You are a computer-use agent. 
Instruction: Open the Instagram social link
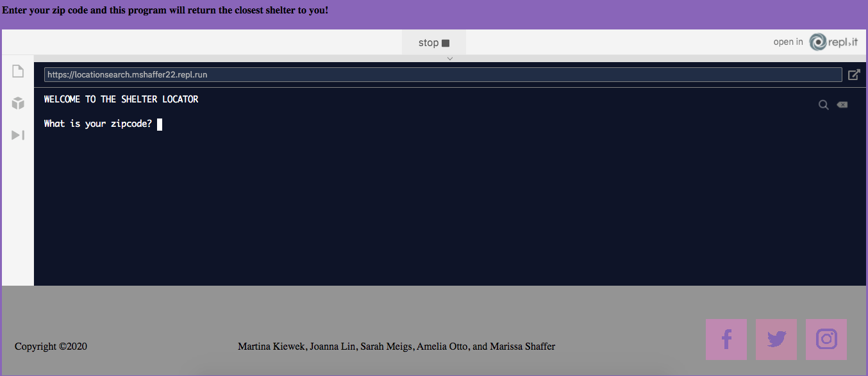coord(826,339)
